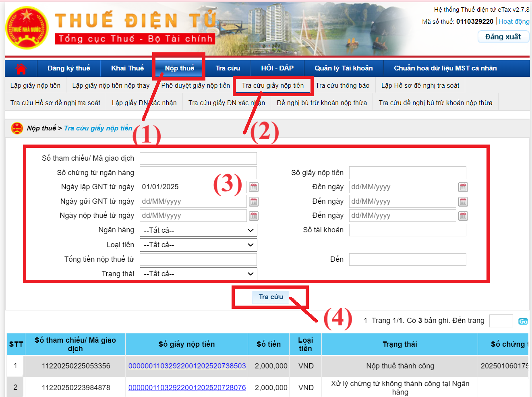The width and height of the screenshot is (532, 397).
Task: Click the 'Tra cứu' search button
Action: tap(271, 297)
